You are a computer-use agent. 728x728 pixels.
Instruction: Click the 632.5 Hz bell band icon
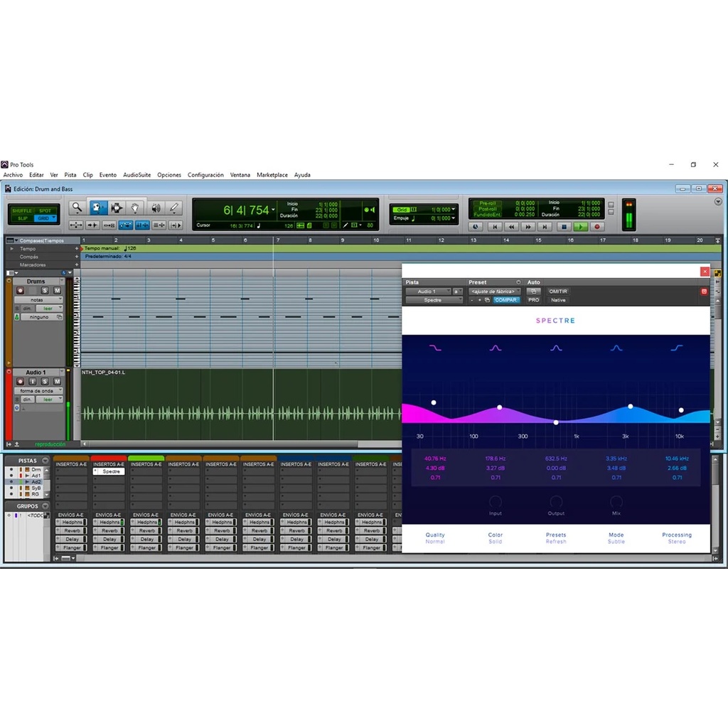pos(556,348)
